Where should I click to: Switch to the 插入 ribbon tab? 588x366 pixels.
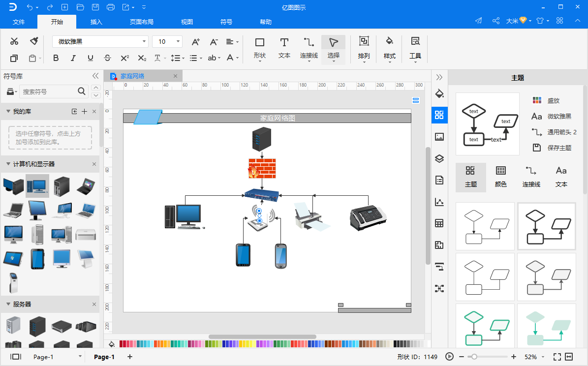tap(96, 22)
